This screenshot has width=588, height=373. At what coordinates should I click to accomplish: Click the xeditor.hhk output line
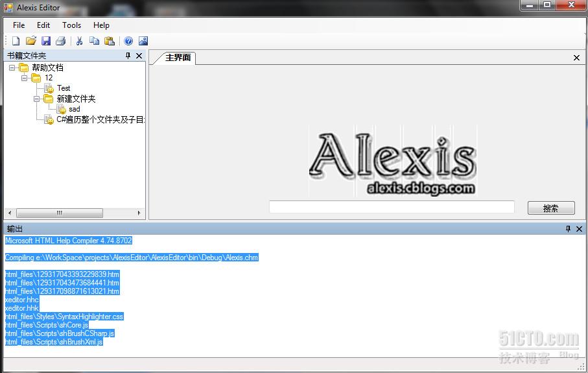click(x=22, y=308)
